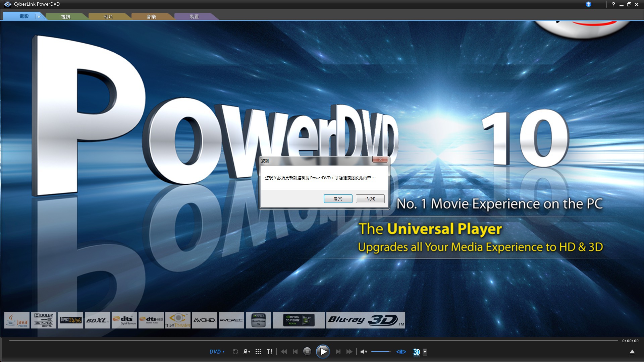644x362 pixels.
Task: Close the 資訊 dialog with X
Action: (380, 160)
